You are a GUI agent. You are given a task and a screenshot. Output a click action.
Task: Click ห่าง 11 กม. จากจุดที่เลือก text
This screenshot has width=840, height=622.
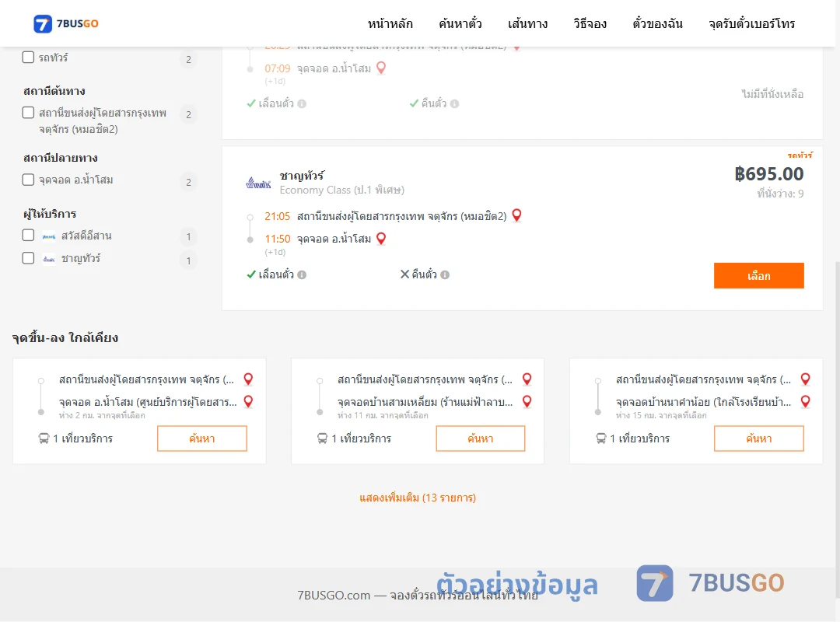383,415
